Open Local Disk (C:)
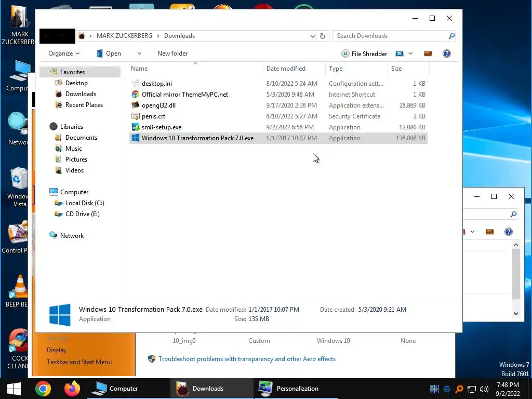Screen dimensions: 532x399 point(85,203)
